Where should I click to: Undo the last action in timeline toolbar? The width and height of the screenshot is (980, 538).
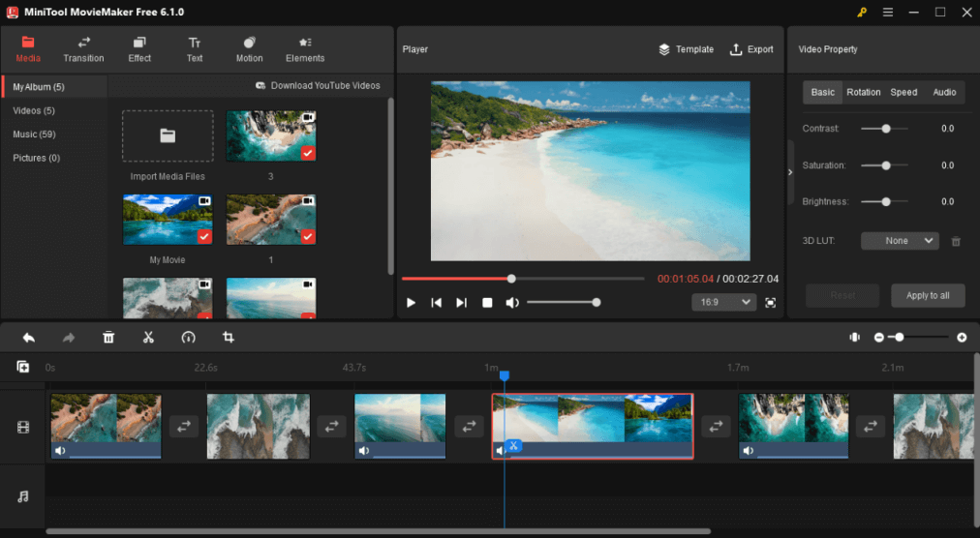pyautogui.click(x=29, y=338)
